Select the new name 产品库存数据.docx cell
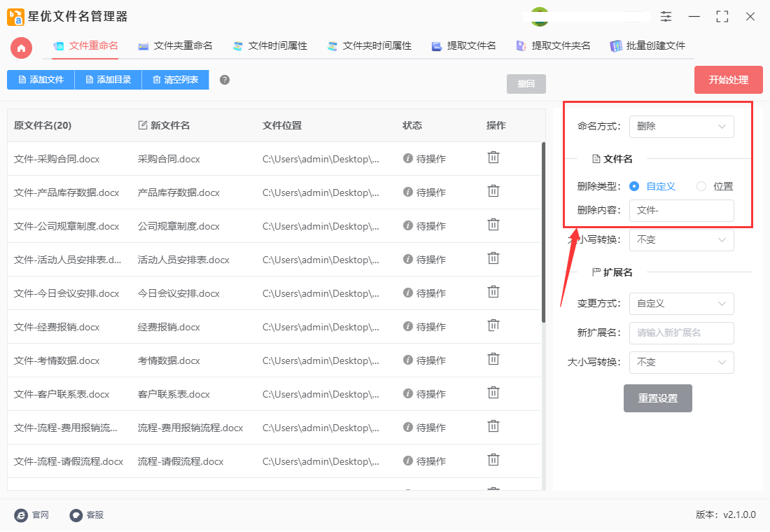The height and width of the screenshot is (532, 770). [x=178, y=192]
